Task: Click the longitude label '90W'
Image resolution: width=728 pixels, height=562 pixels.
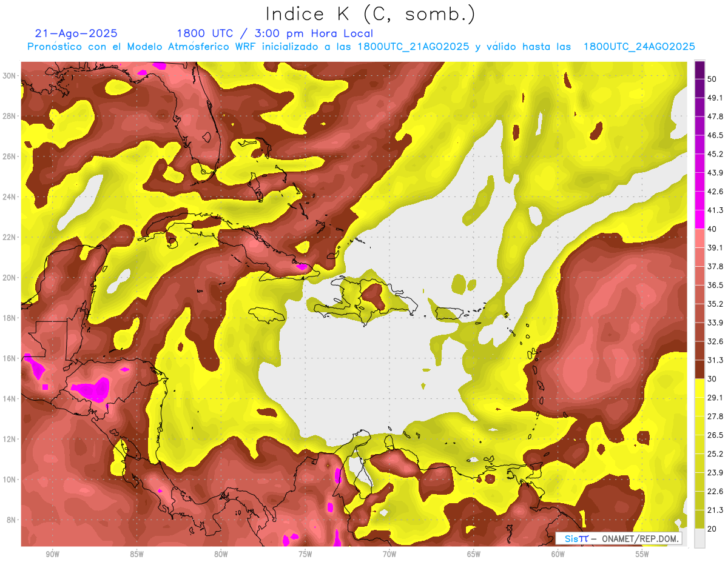Action: tap(52, 555)
